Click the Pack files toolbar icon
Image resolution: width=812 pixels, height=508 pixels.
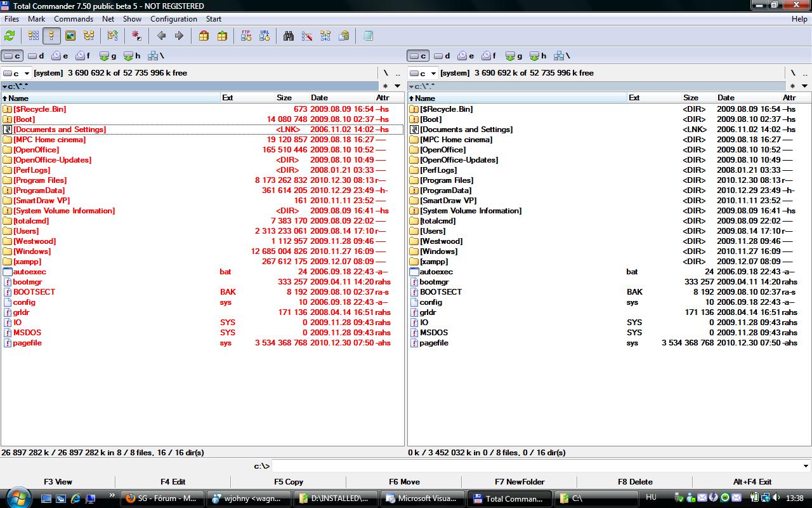tap(204, 36)
